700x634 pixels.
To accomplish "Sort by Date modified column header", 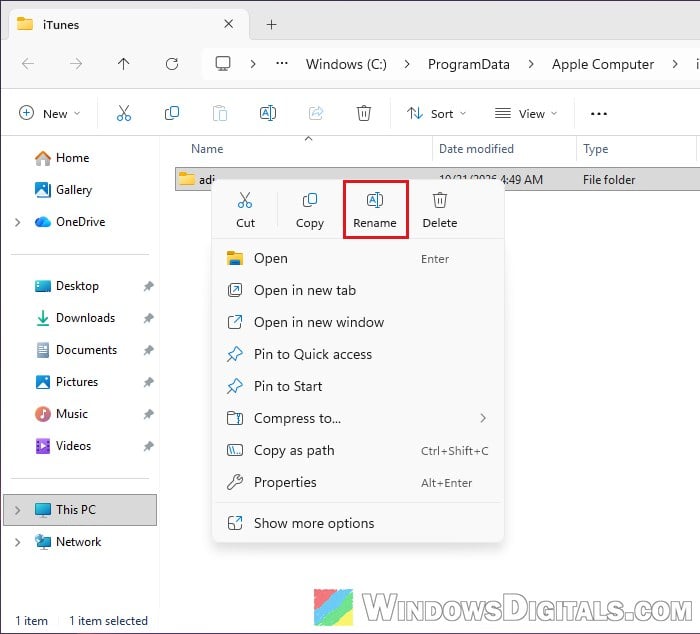I will [476, 149].
